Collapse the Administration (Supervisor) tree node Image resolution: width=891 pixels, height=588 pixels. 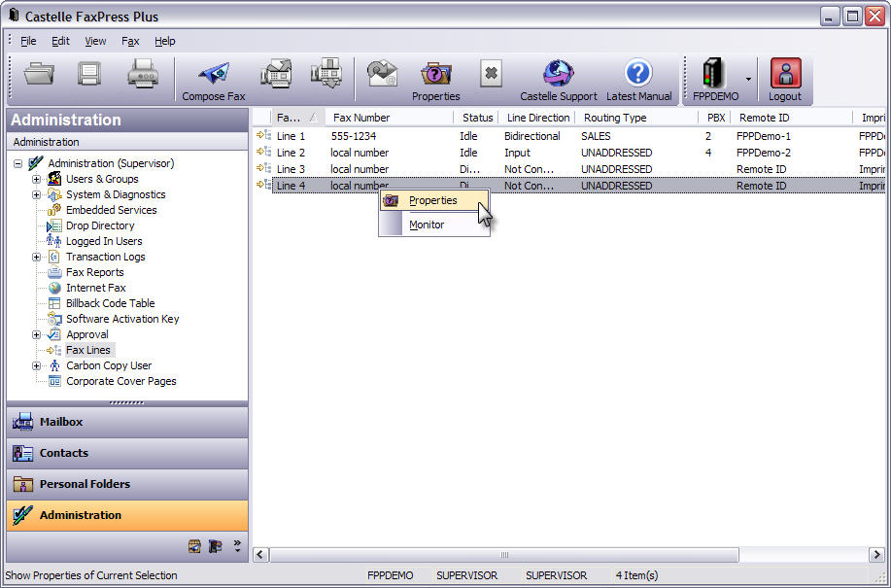17,163
